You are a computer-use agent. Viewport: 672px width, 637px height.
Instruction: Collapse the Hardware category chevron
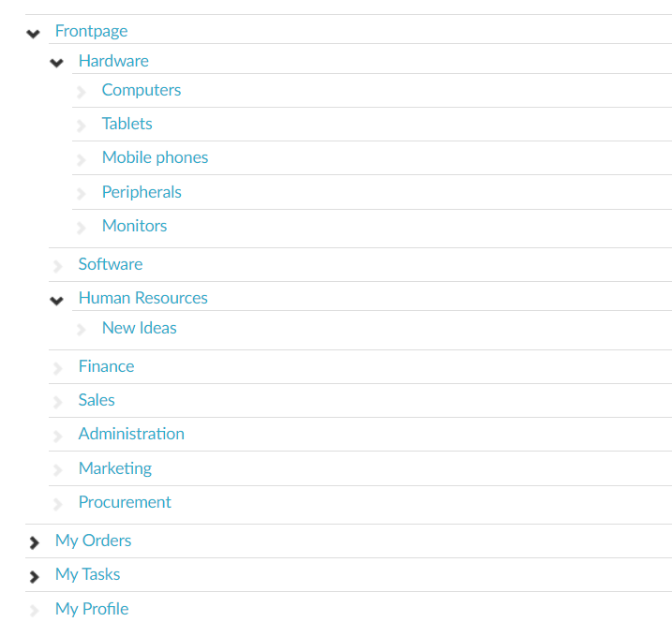pos(57,64)
